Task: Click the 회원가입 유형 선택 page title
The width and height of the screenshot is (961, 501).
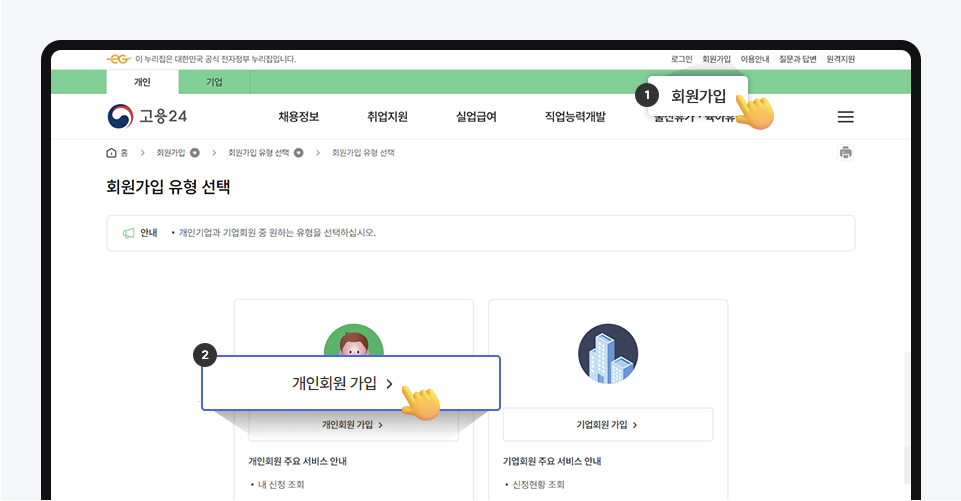Action: pyautogui.click(x=168, y=187)
